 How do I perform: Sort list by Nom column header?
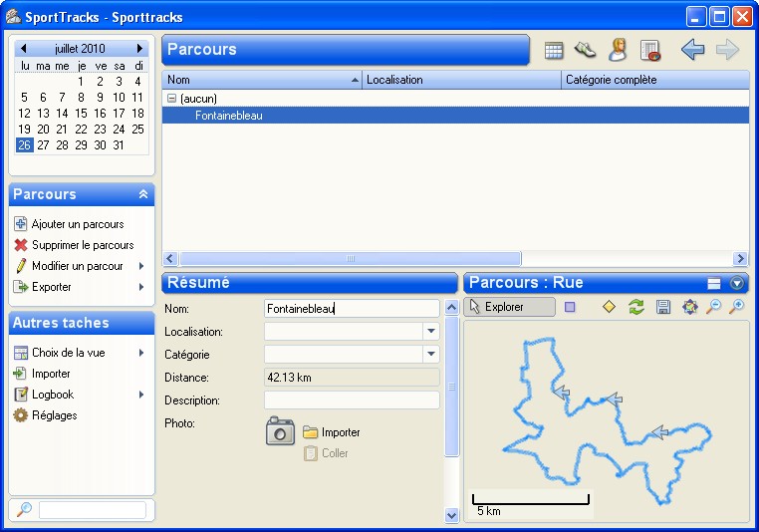coord(262,80)
